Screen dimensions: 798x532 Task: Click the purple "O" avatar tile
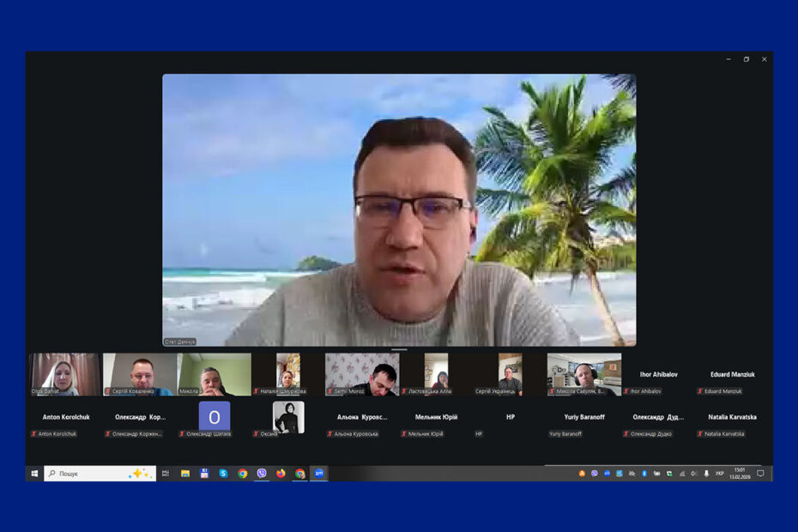[x=215, y=417]
